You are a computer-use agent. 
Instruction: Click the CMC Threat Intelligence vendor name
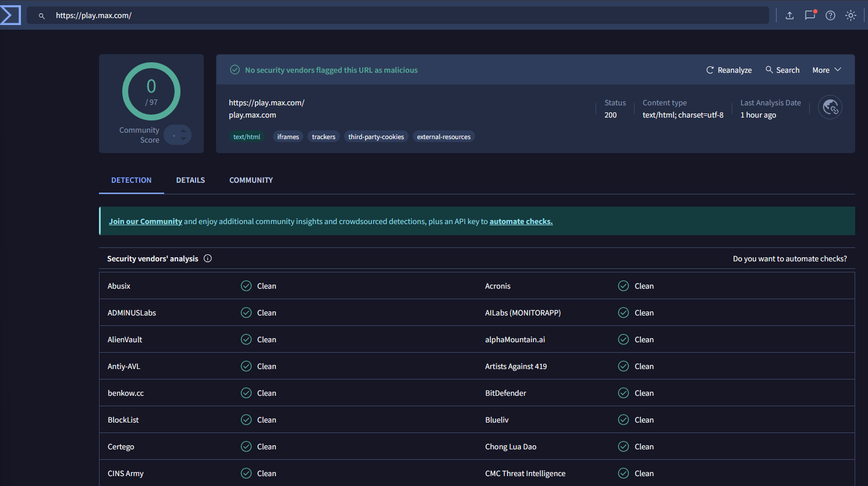[x=525, y=473]
